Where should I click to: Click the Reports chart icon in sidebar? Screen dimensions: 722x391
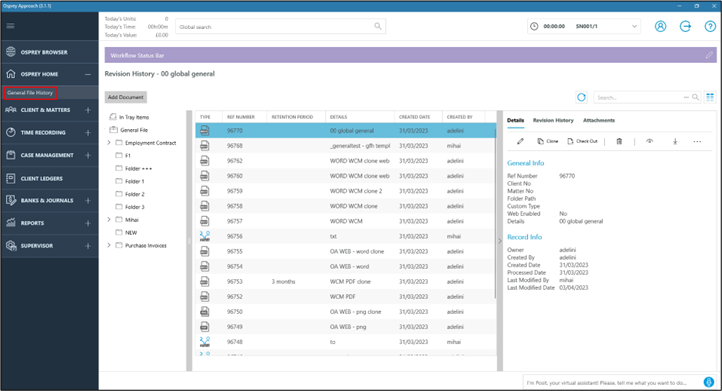pos(11,223)
